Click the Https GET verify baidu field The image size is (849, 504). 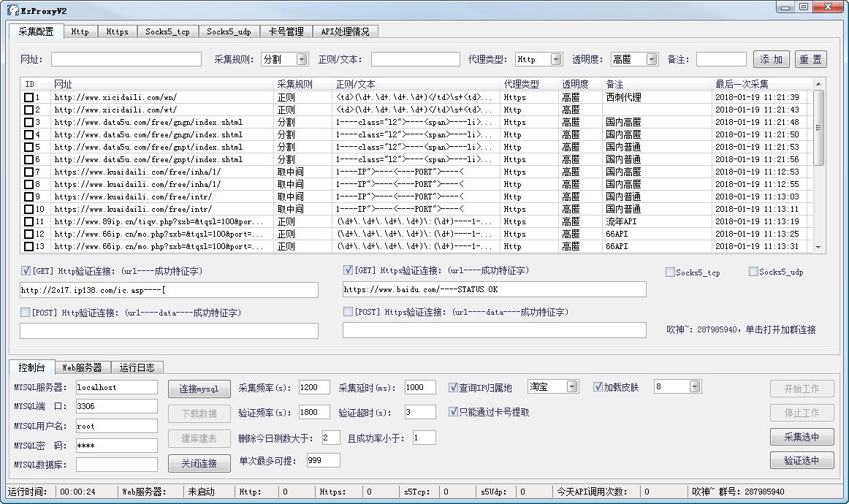click(495, 290)
